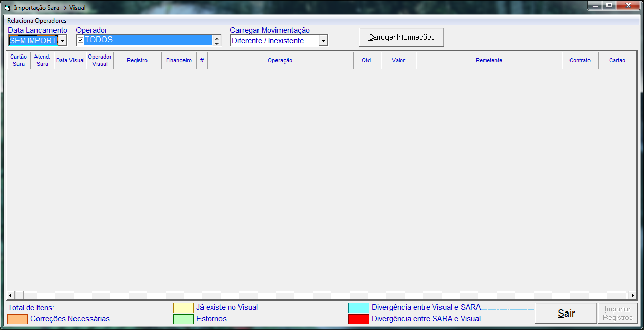Minimize the Importação Sara window
Image resolution: width=644 pixels, height=330 pixels.
tap(595, 5)
